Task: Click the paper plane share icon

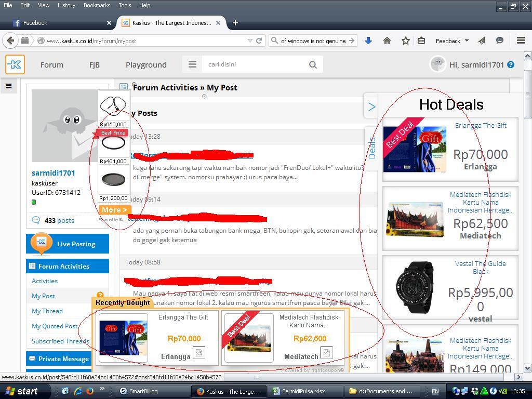Action: click(x=482, y=41)
